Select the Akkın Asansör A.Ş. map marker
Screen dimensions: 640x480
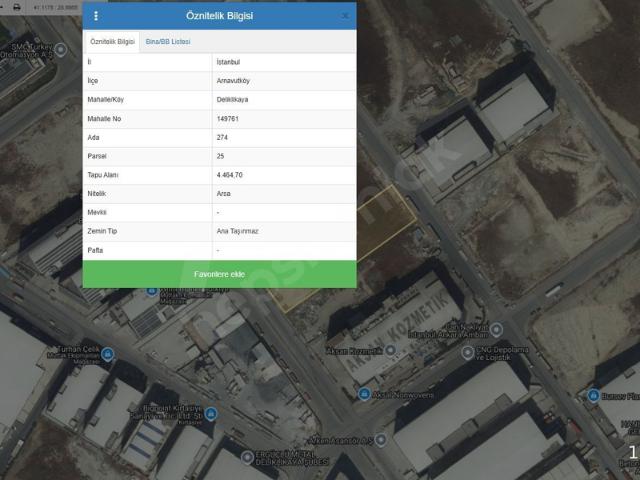(380, 440)
